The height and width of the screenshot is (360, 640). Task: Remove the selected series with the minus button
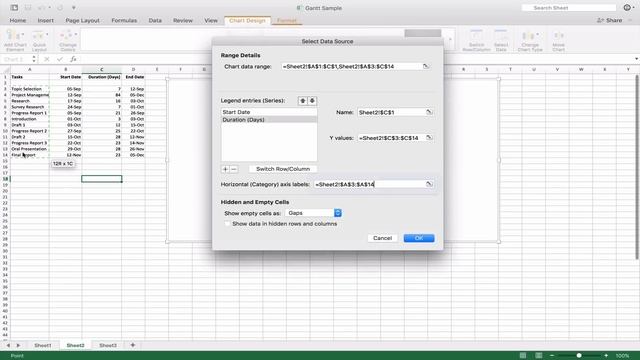tap(234, 169)
